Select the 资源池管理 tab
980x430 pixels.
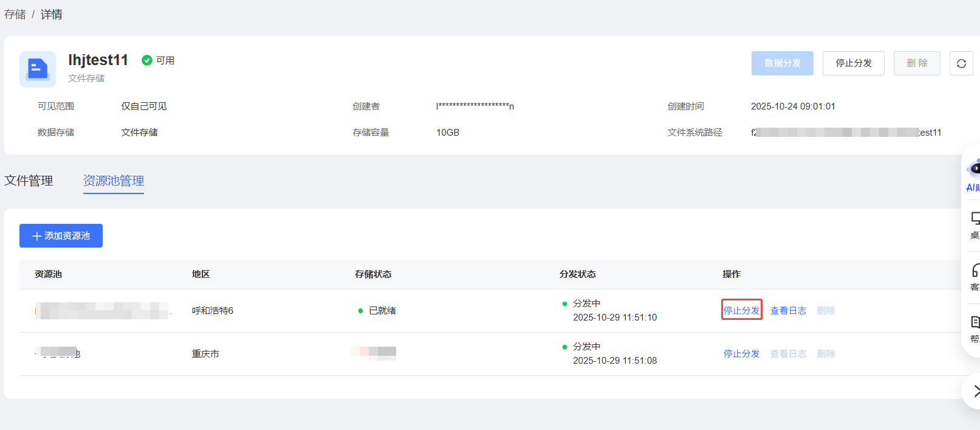tap(114, 181)
